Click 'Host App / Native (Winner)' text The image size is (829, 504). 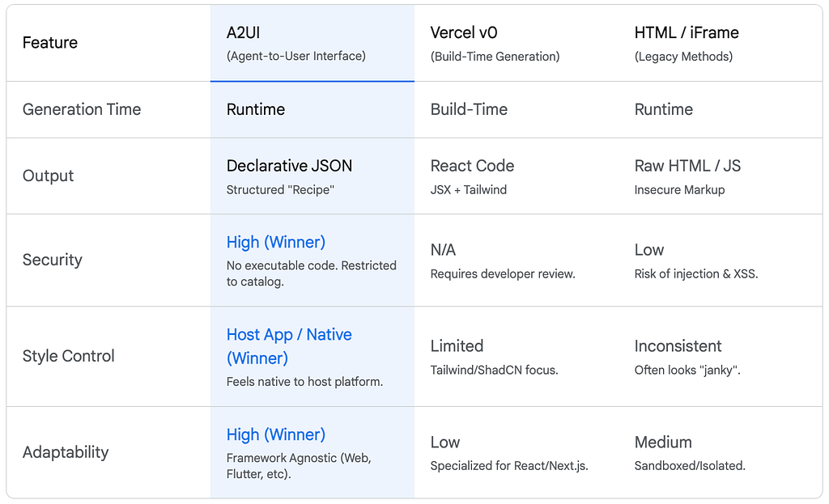click(289, 346)
